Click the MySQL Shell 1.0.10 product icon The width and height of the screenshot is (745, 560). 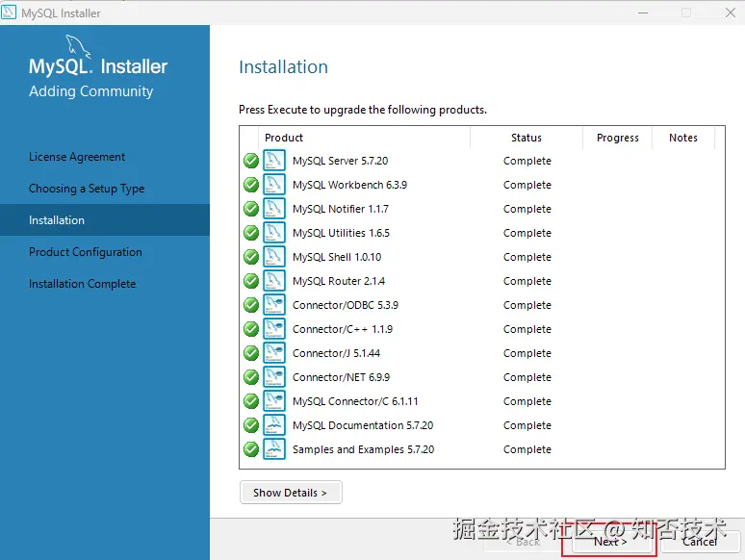(274, 257)
